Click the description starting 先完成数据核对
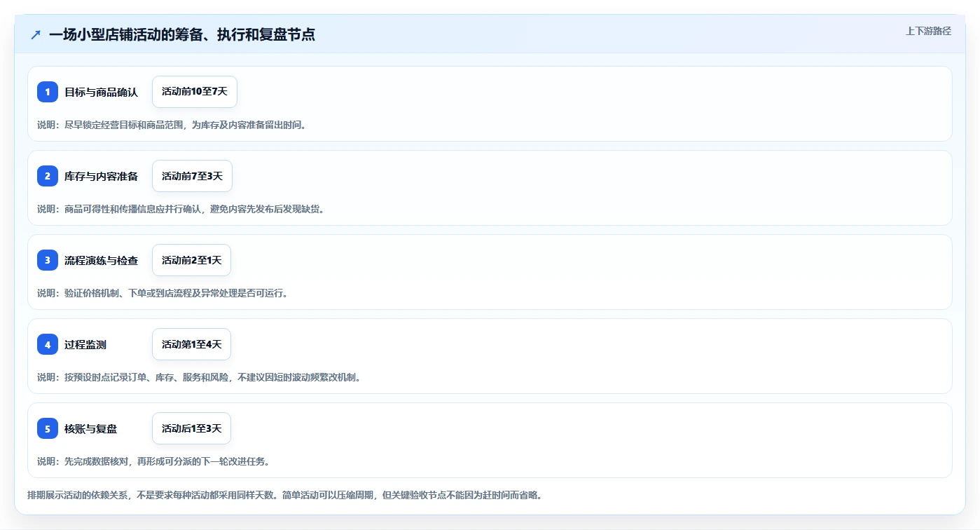This screenshot has height=530, width=980. (154, 461)
